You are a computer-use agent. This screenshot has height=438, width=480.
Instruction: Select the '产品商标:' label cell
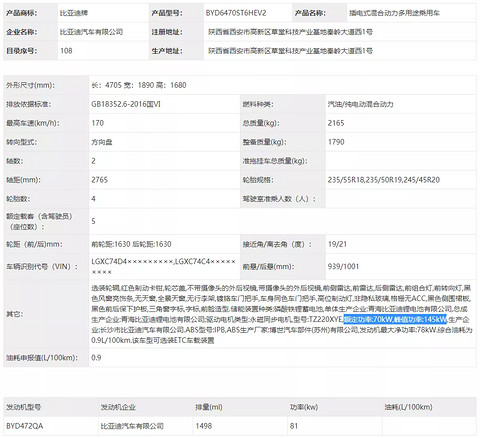31,13
